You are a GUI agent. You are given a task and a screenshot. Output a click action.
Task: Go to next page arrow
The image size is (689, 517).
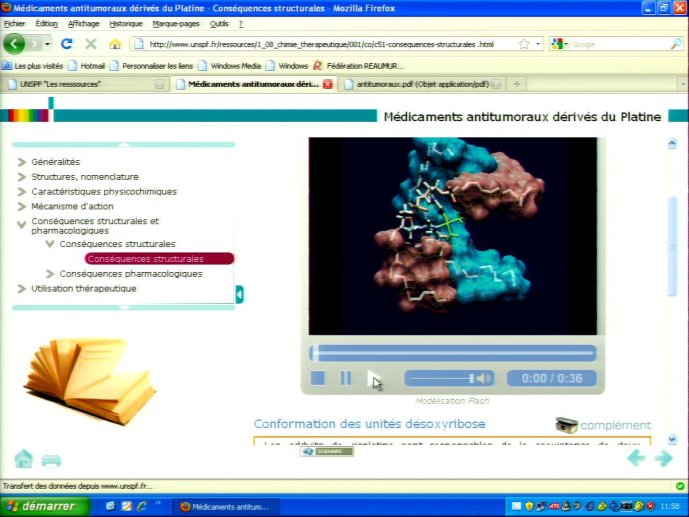tap(664, 458)
